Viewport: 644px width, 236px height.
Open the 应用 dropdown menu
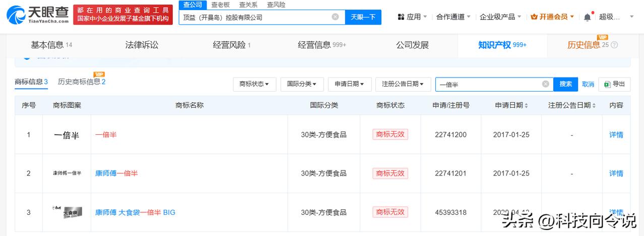(x=412, y=17)
